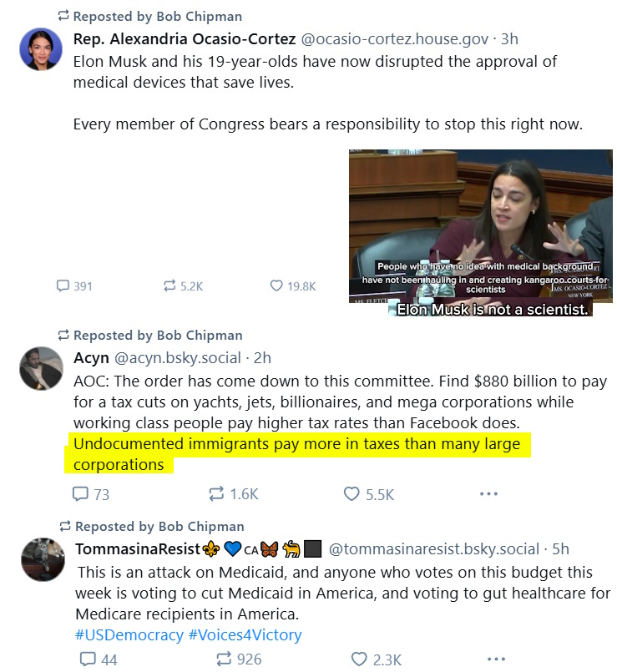Viewport: 617px width, 672px height.
Task: Open more options on the Acyn post
Action: coord(488,493)
